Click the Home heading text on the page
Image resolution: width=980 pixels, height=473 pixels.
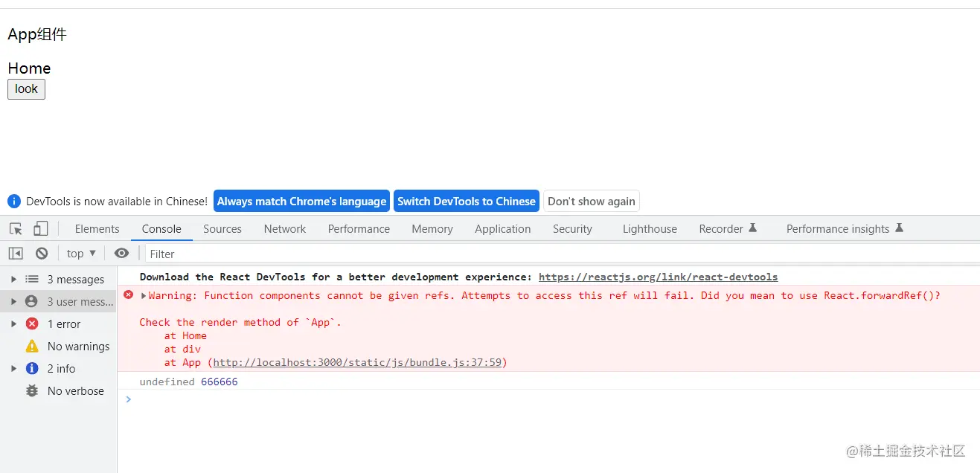[29, 68]
